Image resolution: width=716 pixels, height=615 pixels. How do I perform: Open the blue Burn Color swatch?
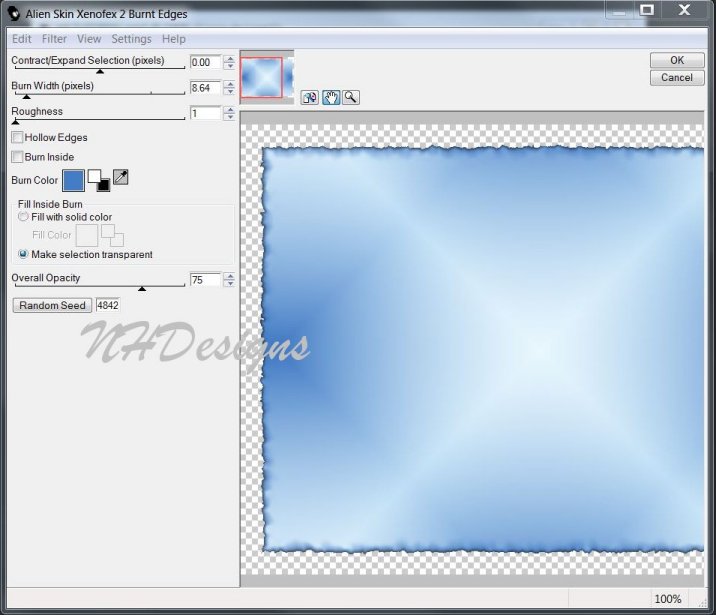click(74, 180)
